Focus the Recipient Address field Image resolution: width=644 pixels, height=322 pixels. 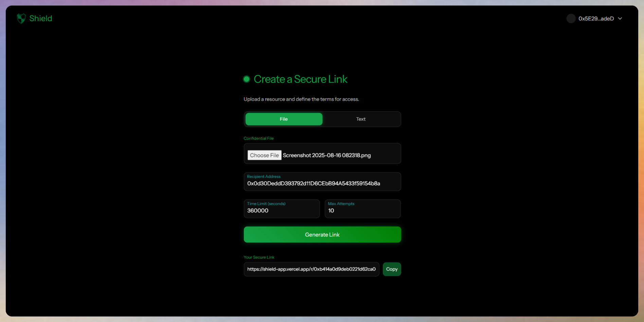click(322, 182)
